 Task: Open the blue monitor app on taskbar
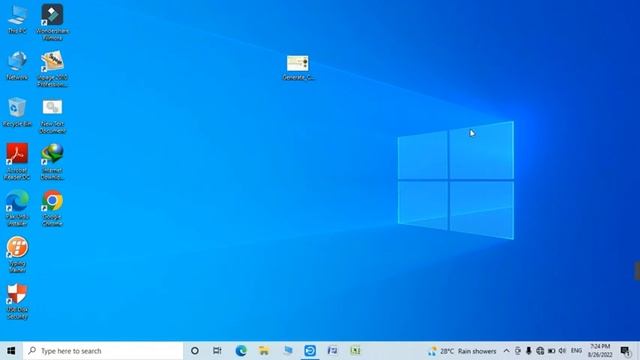tap(288, 351)
